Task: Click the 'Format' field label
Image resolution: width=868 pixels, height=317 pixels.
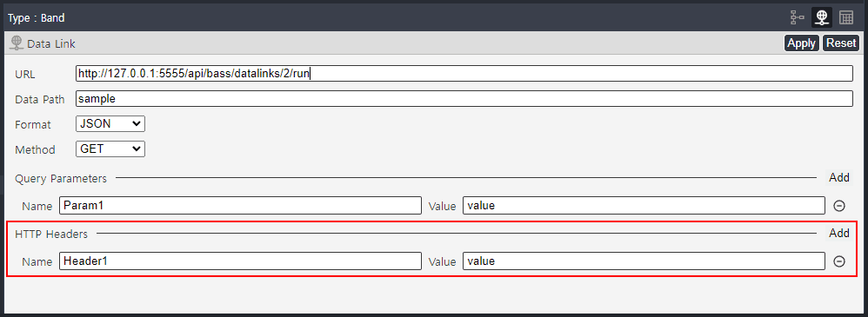Action: coord(33,125)
